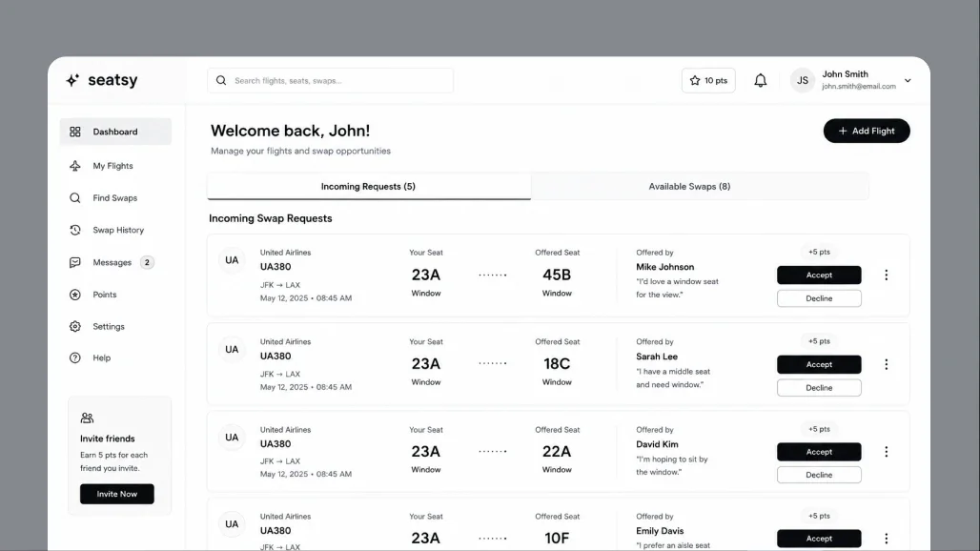Open more options for Mike Johnson request
Viewport: 980px width, 551px height.
(886, 275)
